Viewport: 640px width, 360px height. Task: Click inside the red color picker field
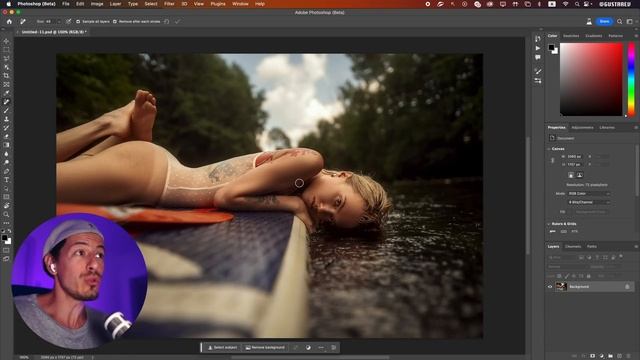[x=591, y=79]
